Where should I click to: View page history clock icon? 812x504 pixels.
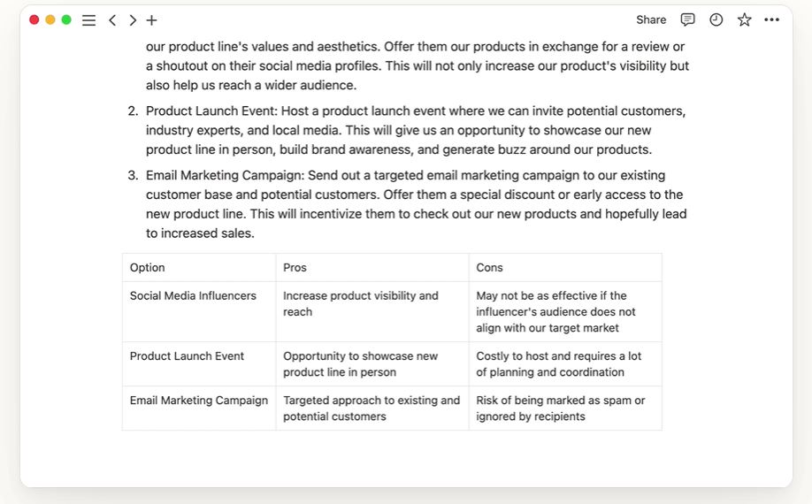click(x=716, y=19)
